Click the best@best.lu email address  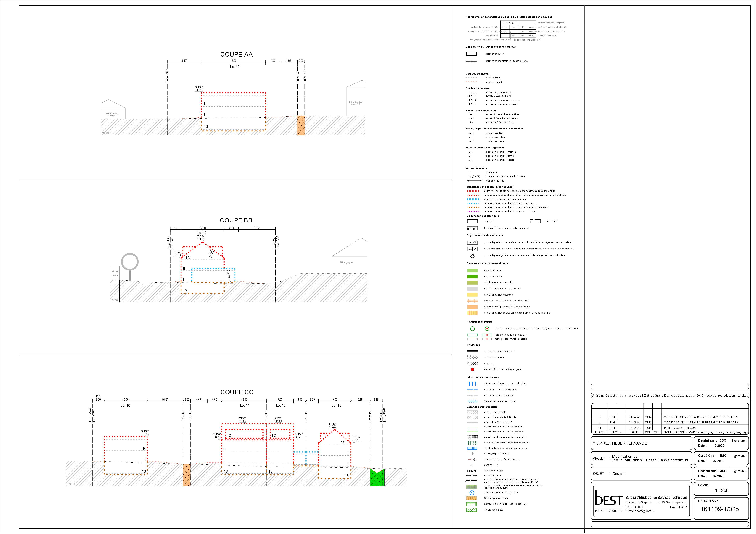[x=645, y=511]
